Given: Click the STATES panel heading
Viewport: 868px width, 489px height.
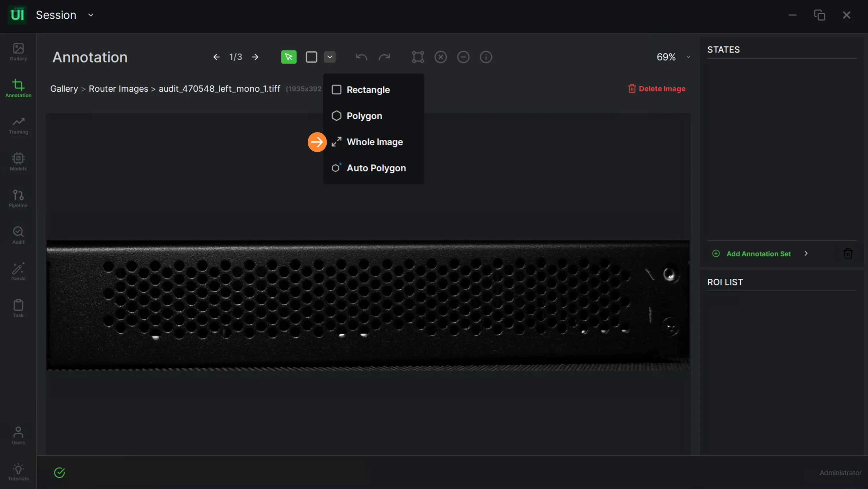Looking at the screenshot, I should pos(723,50).
